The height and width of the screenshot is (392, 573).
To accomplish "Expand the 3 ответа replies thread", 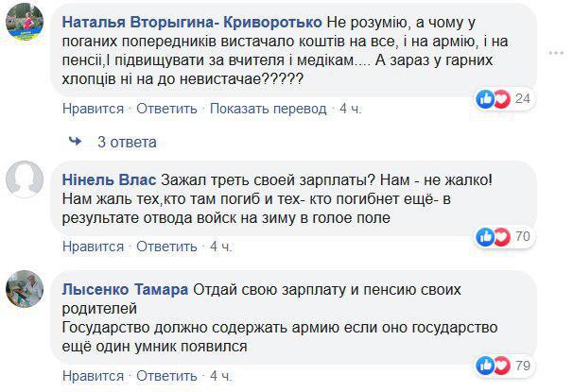I will click(x=127, y=143).
